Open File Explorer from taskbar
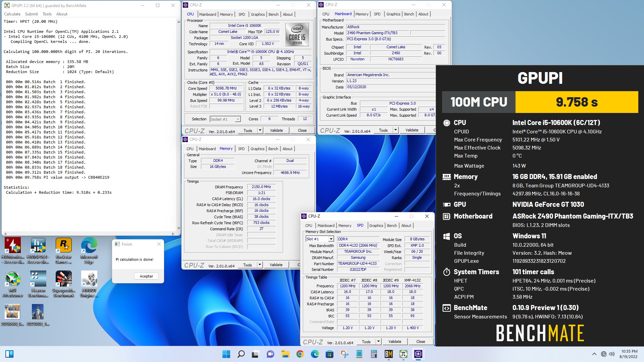Image resolution: width=644 pixels, height=362 pixels. 285,354
